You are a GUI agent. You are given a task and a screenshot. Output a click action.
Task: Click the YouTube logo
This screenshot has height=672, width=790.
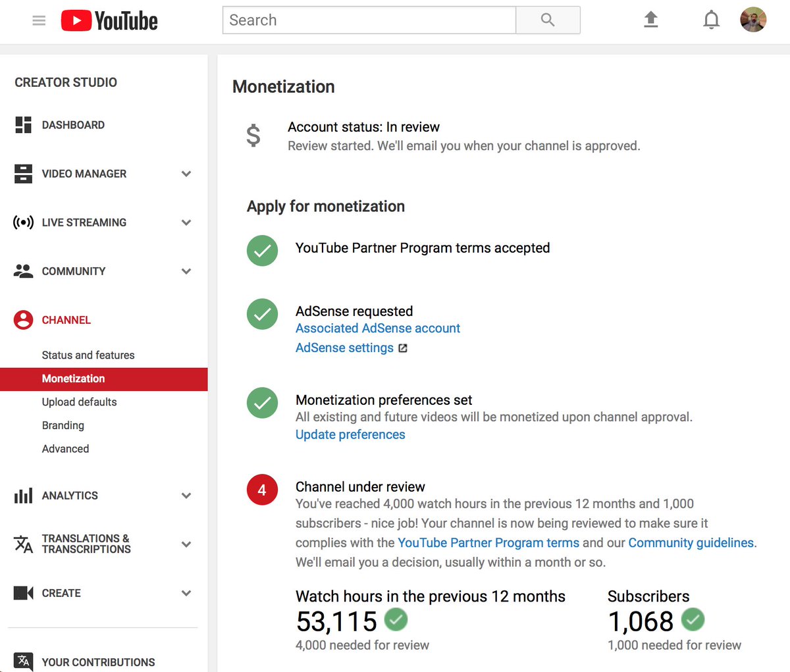click(x=109, y=20)
